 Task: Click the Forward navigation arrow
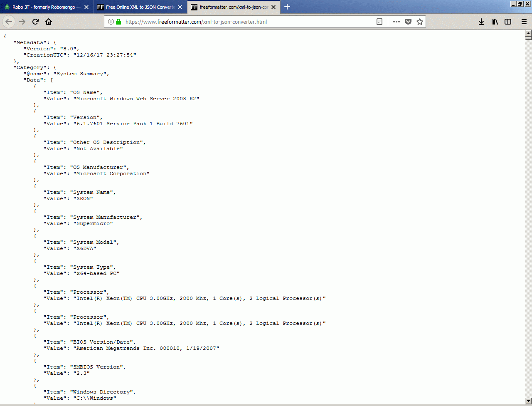pyautogui.click(x=22, y=22)
